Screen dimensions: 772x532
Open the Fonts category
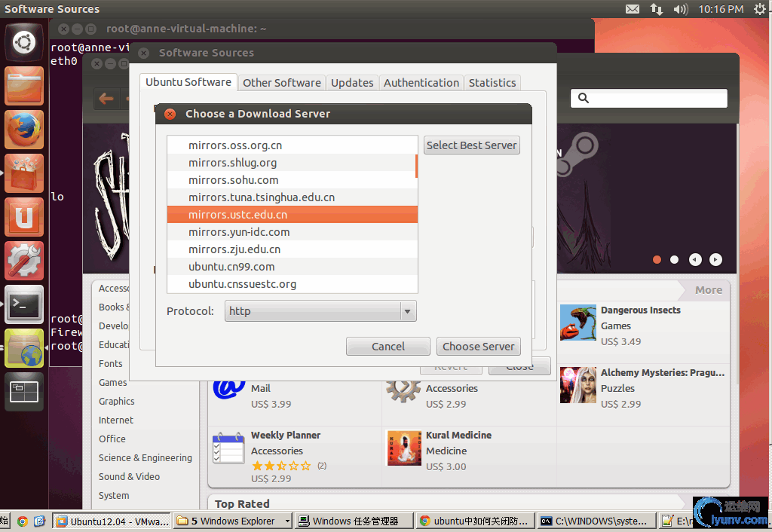[x=110, y=364]
